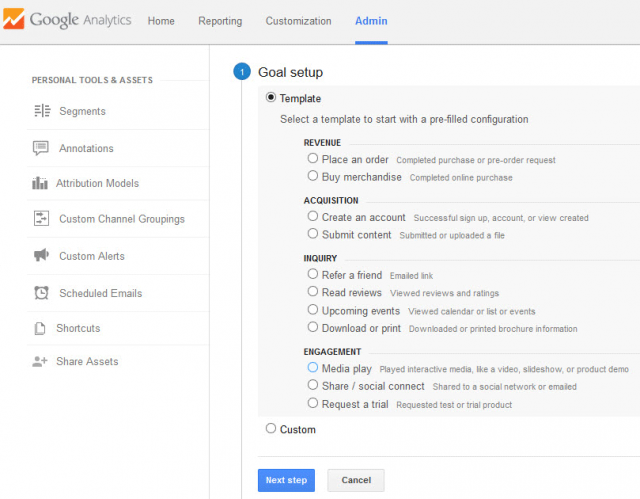The height and width of the screenshot is (499, 640).
Task: Open the Customization tab
Action: click(x=298, y=21)
